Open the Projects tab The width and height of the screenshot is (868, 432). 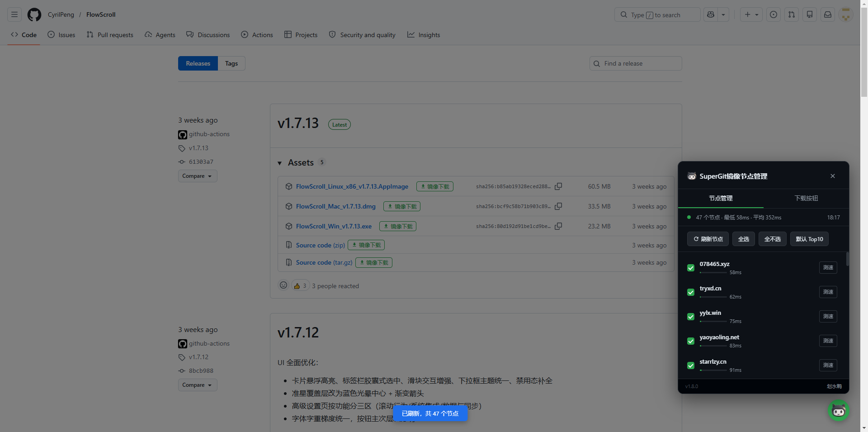tap(301, 35)
